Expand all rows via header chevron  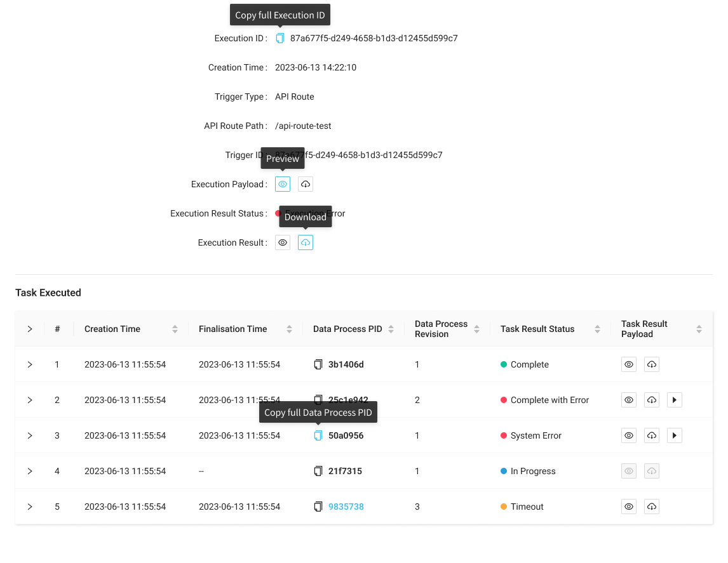pos(30,329)
